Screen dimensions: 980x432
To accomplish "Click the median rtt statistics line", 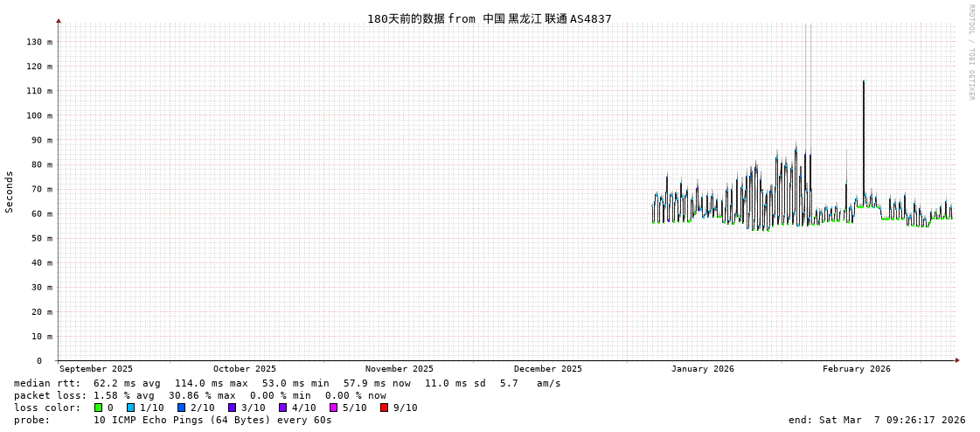I will pyautogui.click(x=287, y=383).
